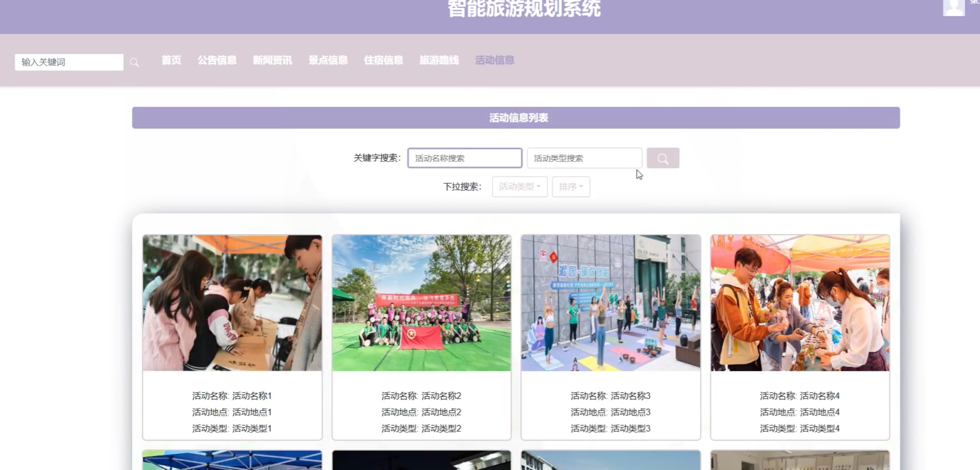Screen dimensions: 980x470
Task: Click the magnifier icon beside top keyword box
Action: 134,62
